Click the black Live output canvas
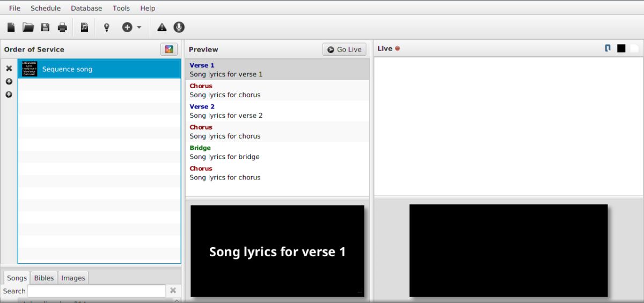The image size is (644, 303). (509, 250)
